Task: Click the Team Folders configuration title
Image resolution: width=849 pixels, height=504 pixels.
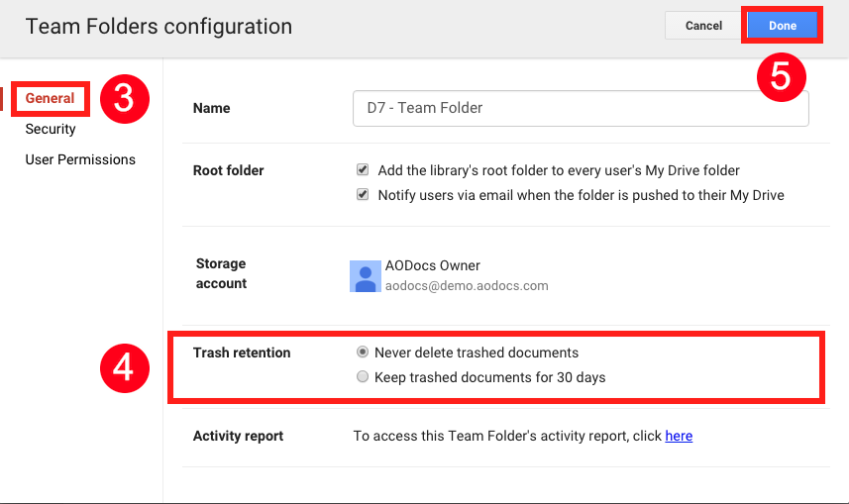Action: [159, 26]
